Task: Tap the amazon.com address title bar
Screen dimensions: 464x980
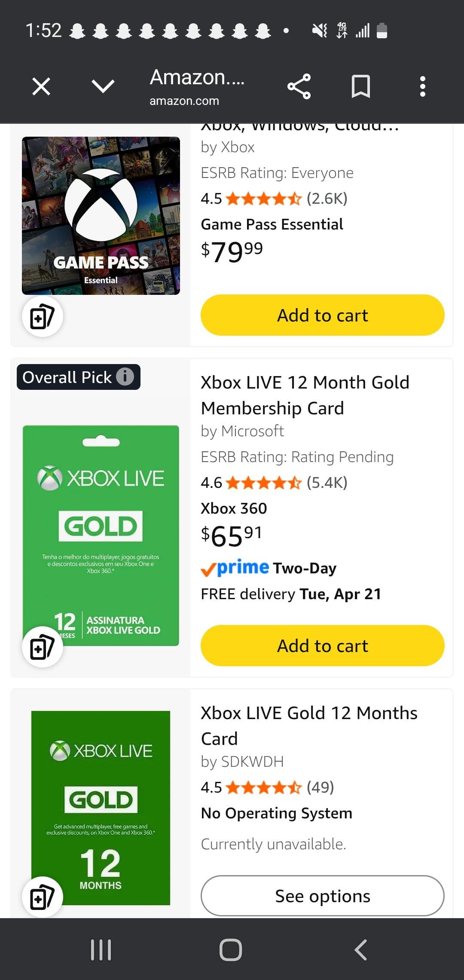Action: (x=197, y=86)
